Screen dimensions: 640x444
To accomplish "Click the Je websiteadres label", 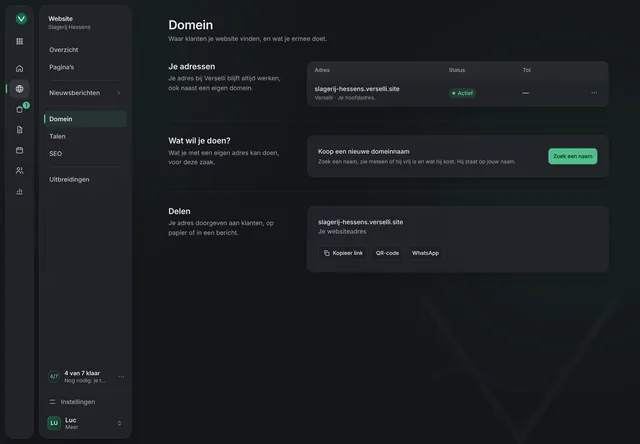I will click(x=342, y=231).
